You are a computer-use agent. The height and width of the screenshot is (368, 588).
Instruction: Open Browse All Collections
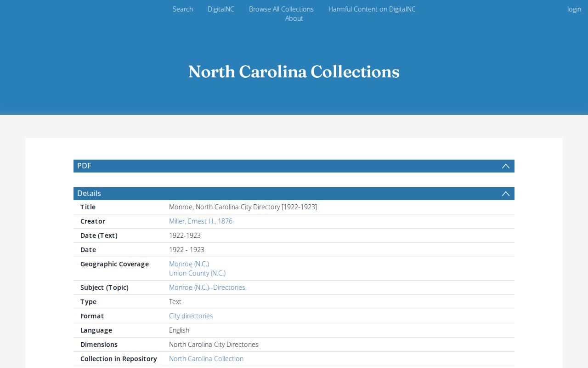281,9
